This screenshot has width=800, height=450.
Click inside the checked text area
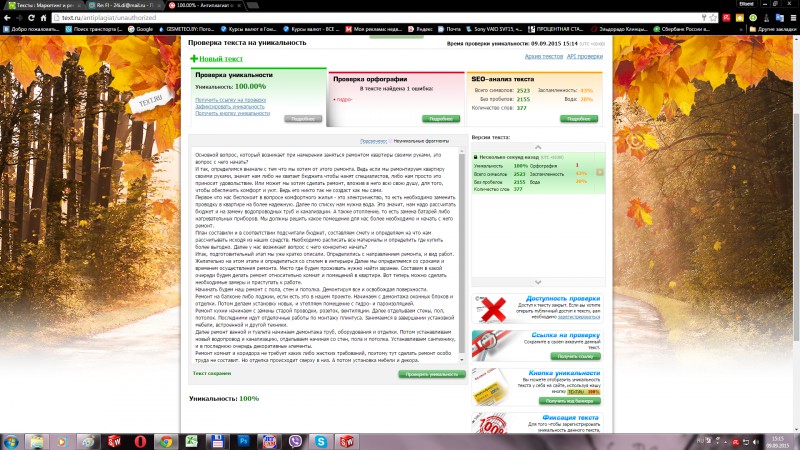point(326,255)
